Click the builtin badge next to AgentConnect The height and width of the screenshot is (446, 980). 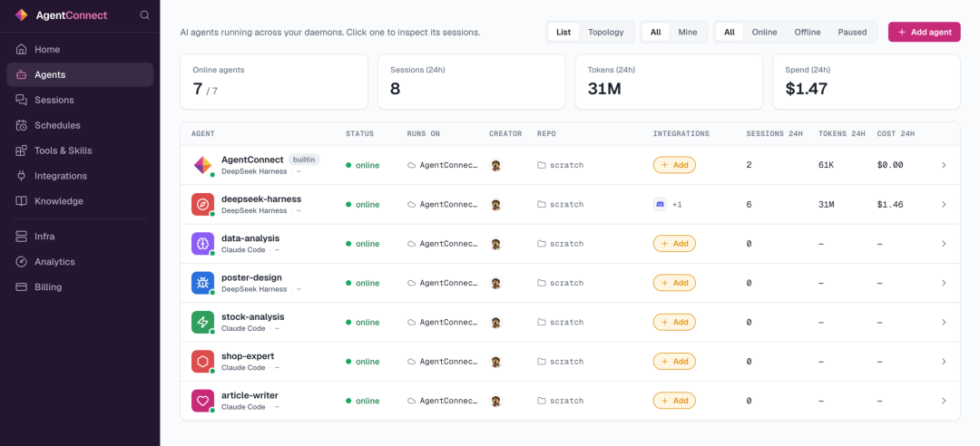[304, 160]
